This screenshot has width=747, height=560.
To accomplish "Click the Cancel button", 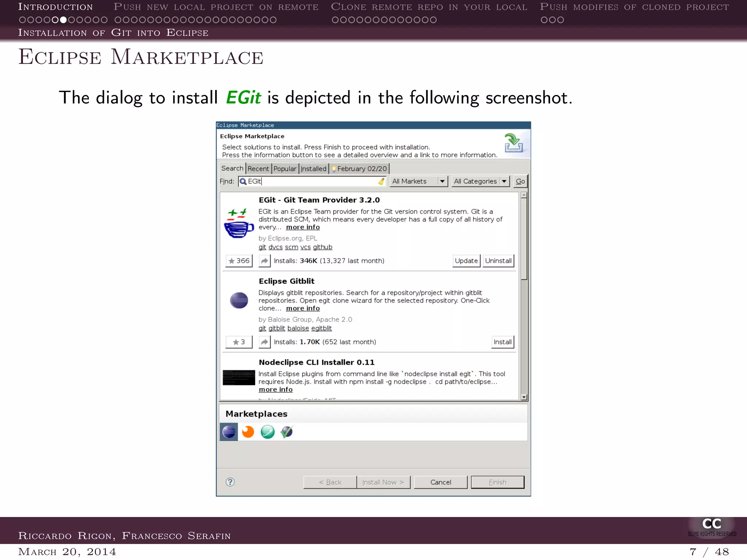I will (x=441, y=482).
